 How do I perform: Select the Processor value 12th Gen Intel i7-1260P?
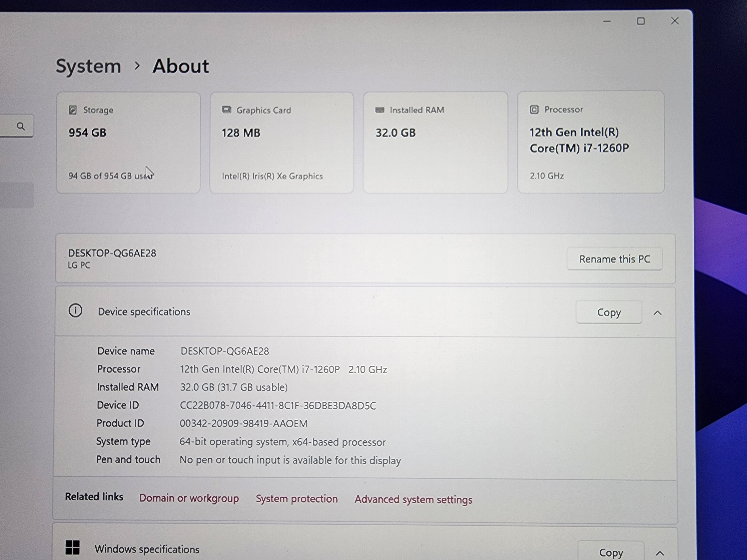tap(283, 369)
